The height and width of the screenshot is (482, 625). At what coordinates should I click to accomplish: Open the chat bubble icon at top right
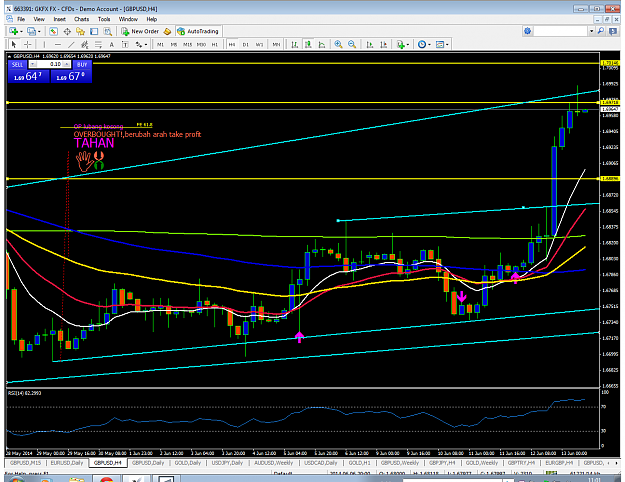[613, 31]
